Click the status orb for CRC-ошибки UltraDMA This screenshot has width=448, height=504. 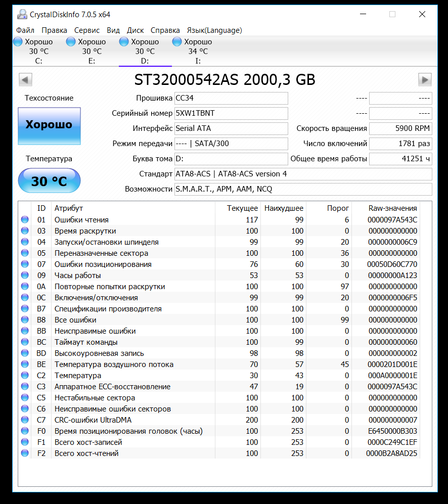point(25,420)
